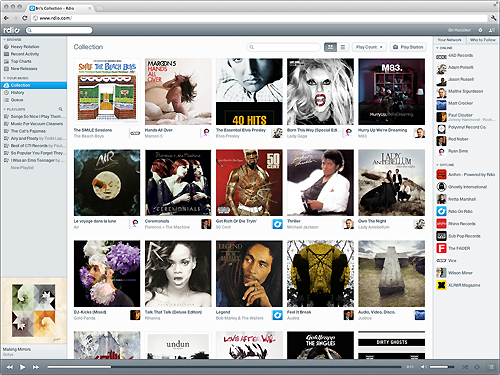Switch to the Who to Follow tab

(482, 40)
